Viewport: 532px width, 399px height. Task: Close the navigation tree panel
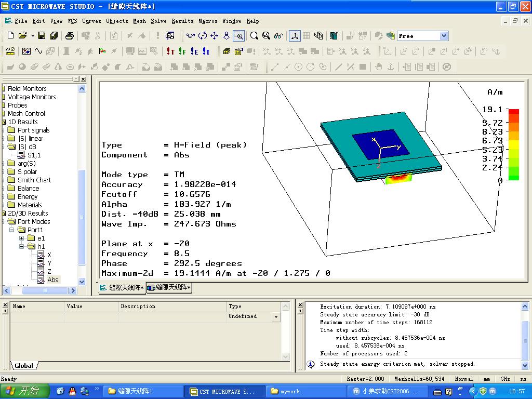click(x=83, y=79)
